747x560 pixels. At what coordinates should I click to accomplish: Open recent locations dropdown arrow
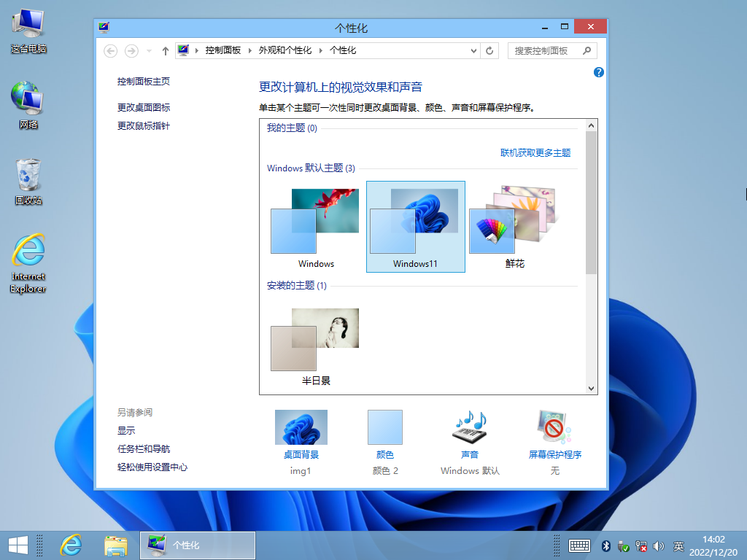coord(150,51)
